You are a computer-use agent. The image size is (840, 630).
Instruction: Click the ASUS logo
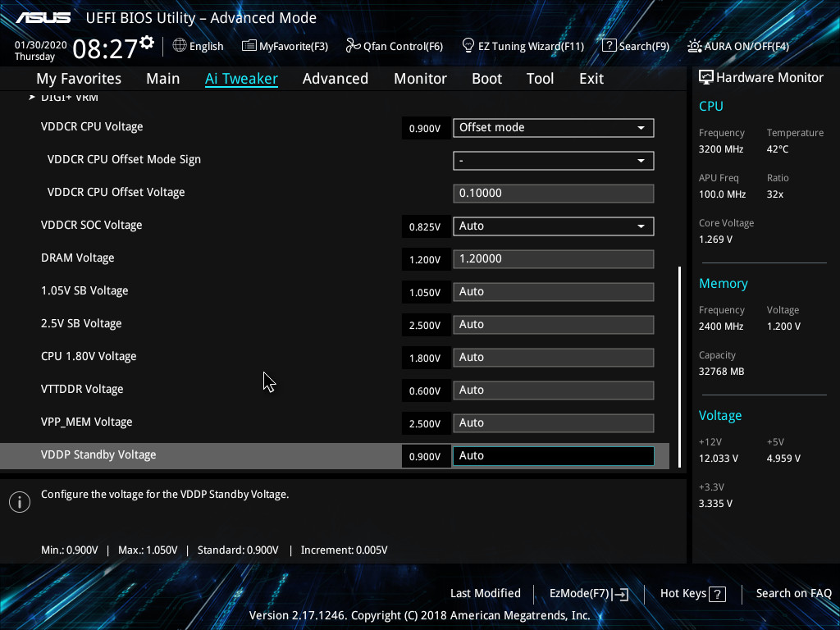(x=43, y=18)
